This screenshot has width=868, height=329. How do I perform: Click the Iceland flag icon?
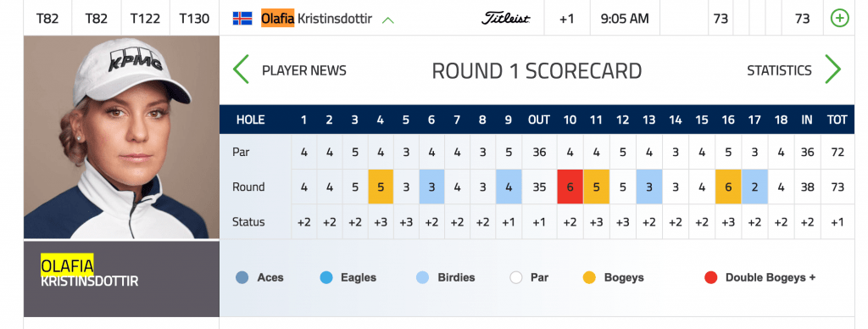[242, 19]
